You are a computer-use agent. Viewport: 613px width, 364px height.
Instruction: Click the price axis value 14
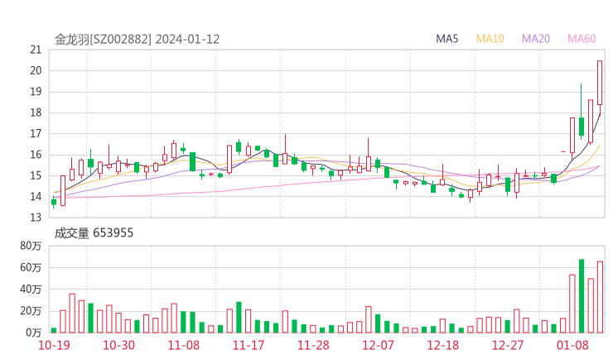click(36, 196)
